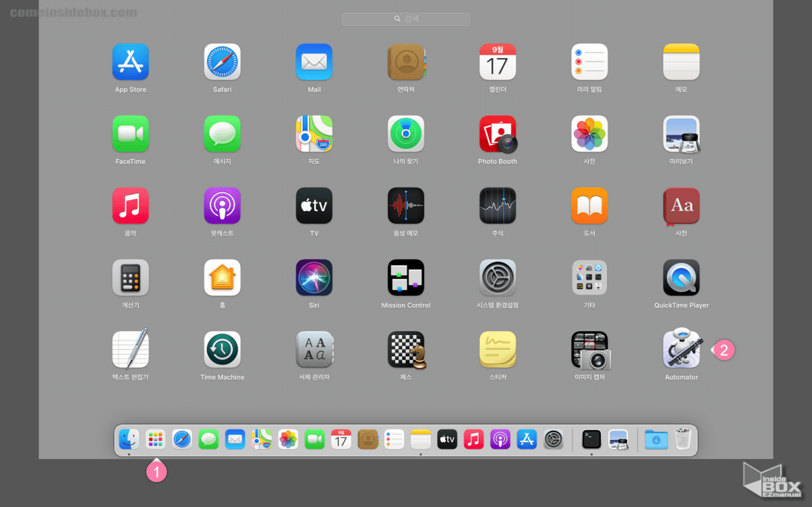812x507 pixels.
Task: Launch FaceTime from the Launchpad grid
Action: pos(131,134)
